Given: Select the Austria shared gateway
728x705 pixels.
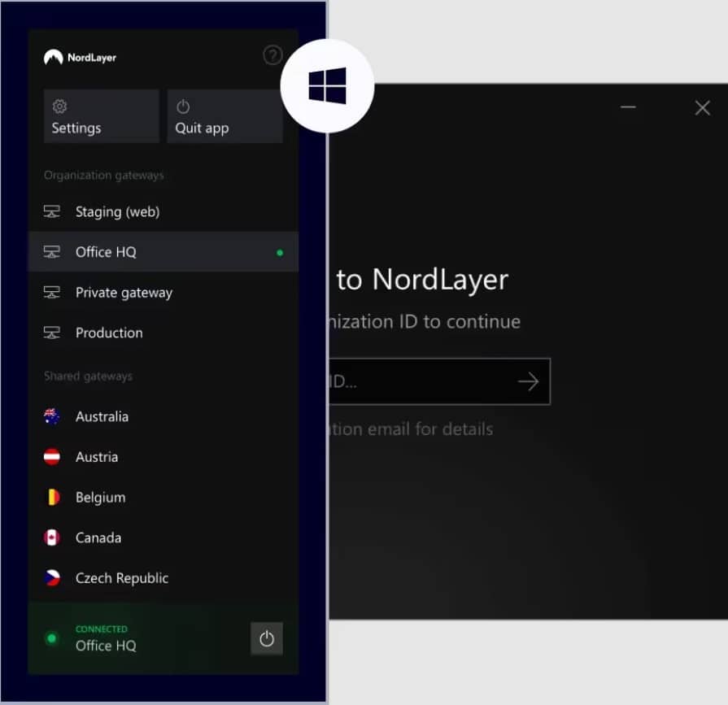Looking at the screenshot, I should point(163,457).
